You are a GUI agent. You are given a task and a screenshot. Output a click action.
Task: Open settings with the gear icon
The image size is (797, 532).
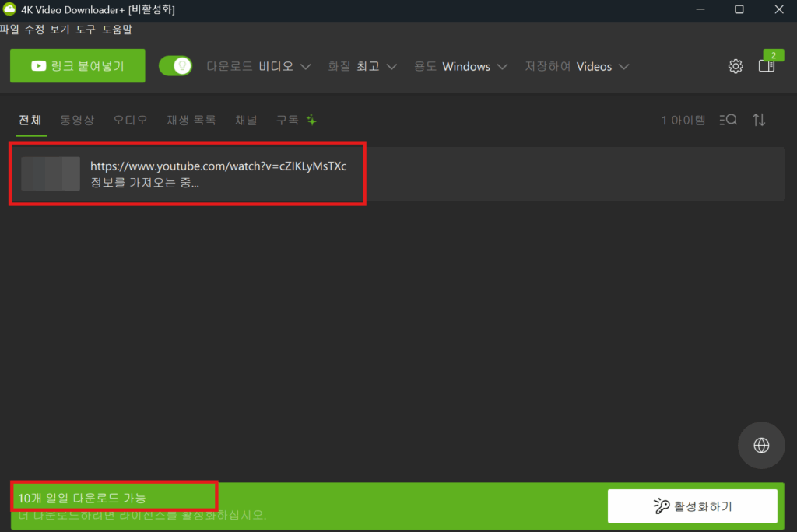(735, 66)
